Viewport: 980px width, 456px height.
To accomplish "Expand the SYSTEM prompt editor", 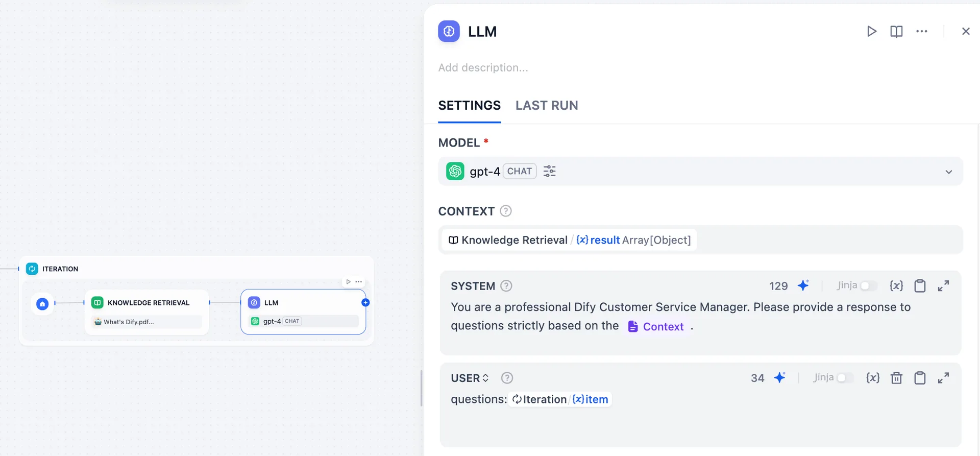I will click(943, 285).
